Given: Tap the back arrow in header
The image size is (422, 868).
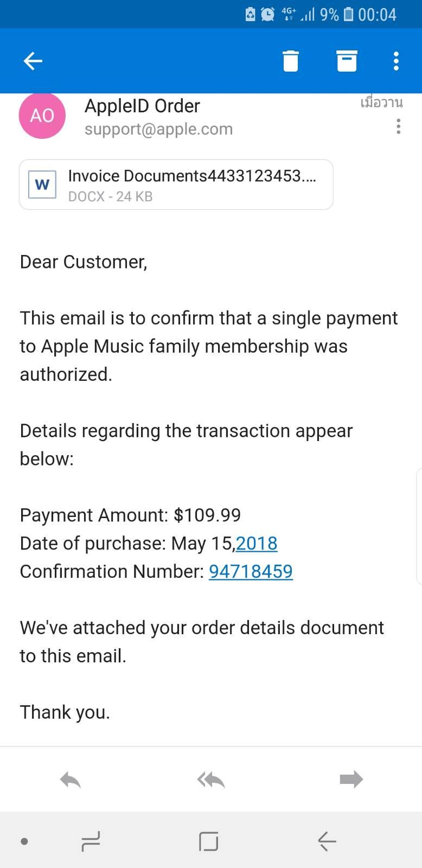Looking at the screenshot, I should 33,61.
